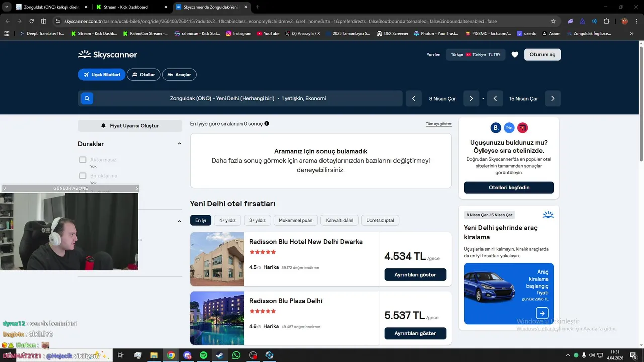644x362 pixels.
Task: Filter hotels by 3+ yıldız
Action: (x=258, y=220)
